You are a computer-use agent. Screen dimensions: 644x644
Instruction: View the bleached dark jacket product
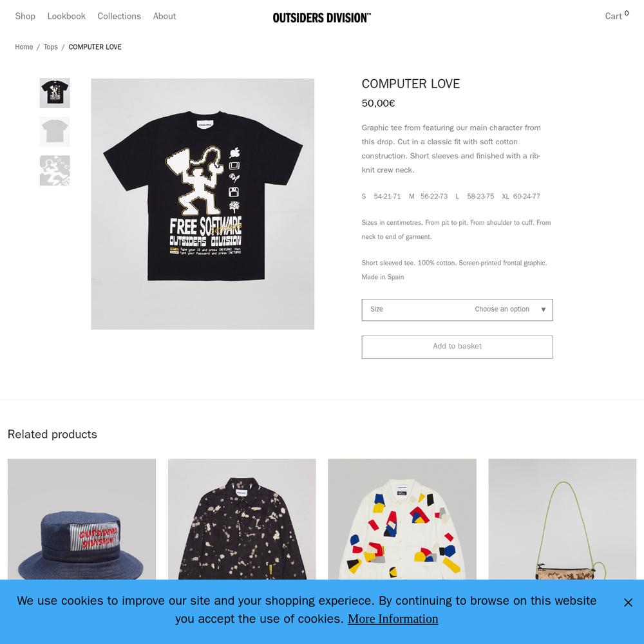click(x=242, y=519)
